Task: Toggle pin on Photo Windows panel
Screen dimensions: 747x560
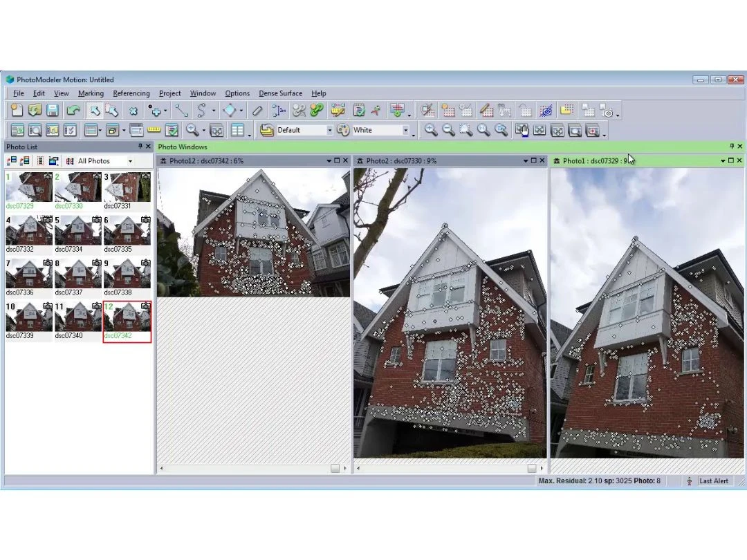Action: tap(732, 147)
